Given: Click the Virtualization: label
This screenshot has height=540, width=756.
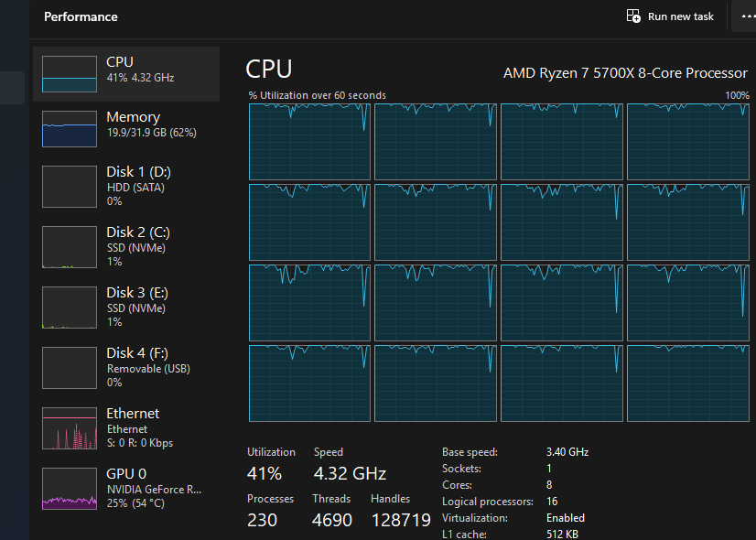Looking at the screenshot, I should tap(475, 518).
